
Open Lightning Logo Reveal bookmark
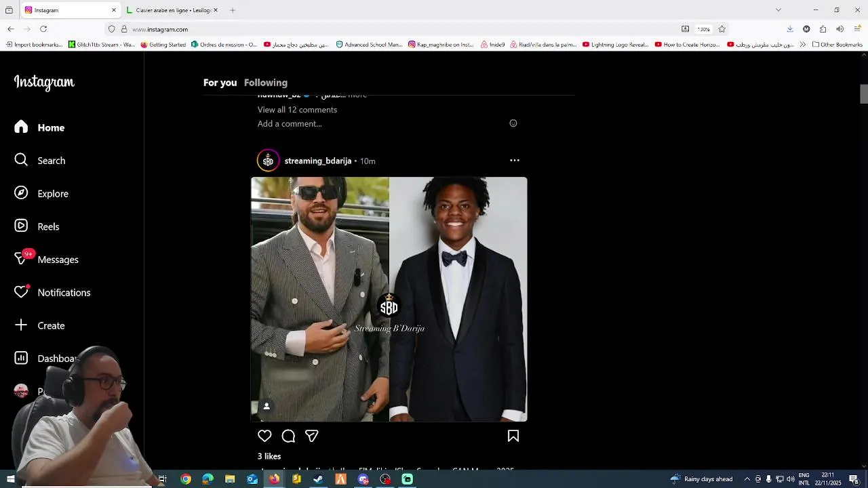coord(615,45)
